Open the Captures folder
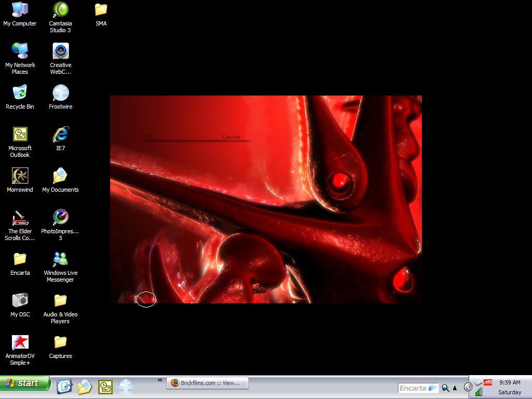Viewport: 532px width, 399px height. tap(60, 342)
